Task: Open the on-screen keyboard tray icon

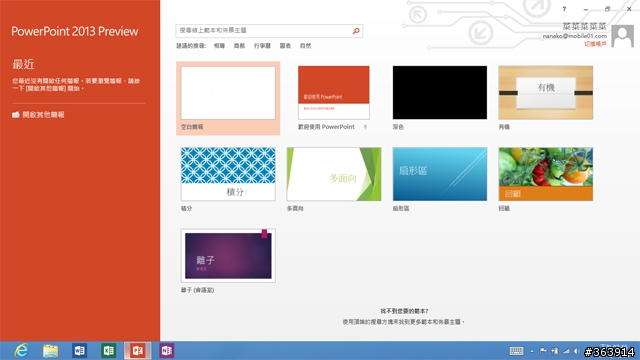Action: coord(516,351)
